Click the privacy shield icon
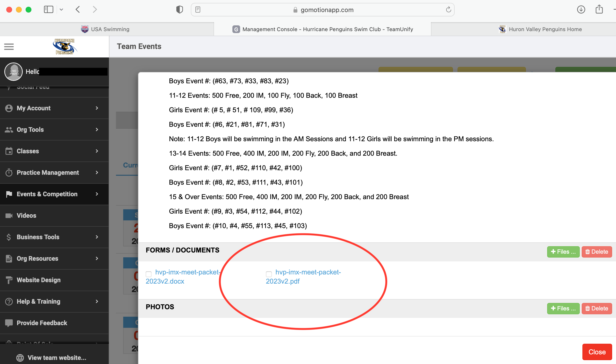 pos(179,10)
